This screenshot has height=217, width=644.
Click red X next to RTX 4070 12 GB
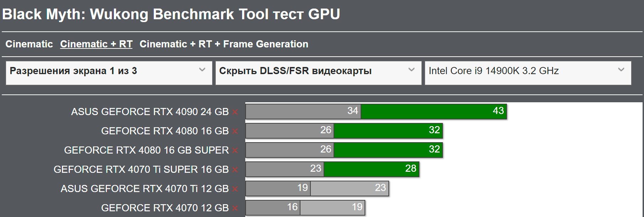pos(235,208)
